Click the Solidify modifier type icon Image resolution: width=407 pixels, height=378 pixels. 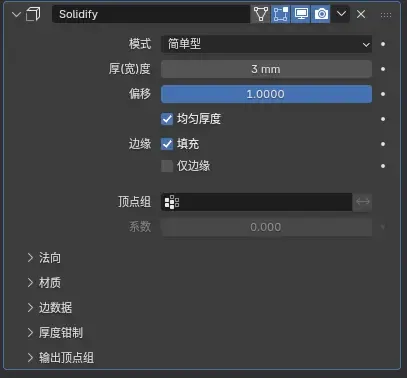coord(33,14)
